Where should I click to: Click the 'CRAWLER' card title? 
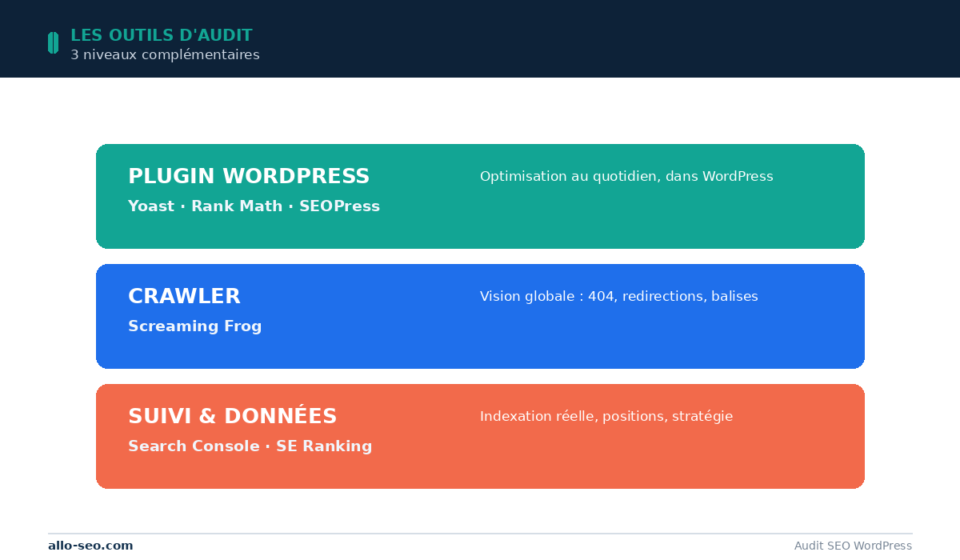point(184,297)
